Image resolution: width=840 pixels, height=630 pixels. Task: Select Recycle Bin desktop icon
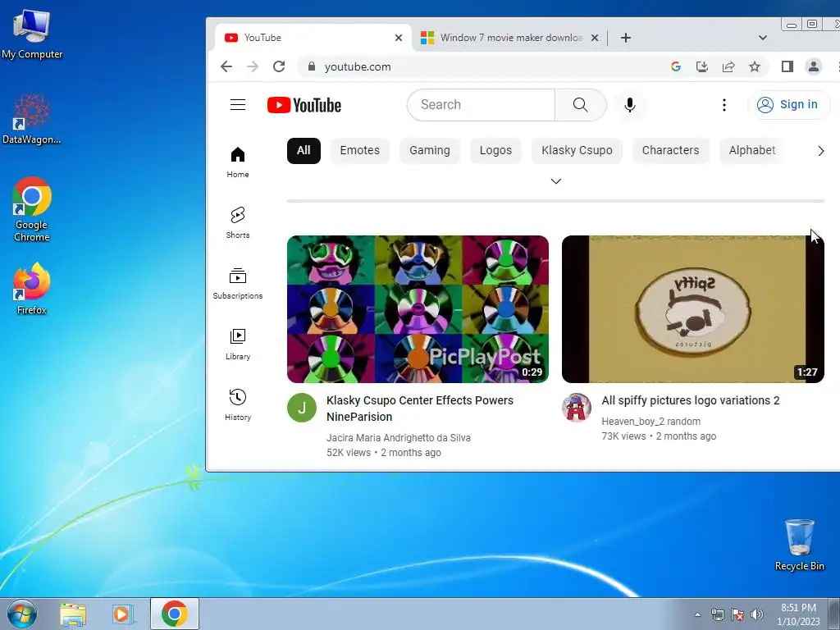click(799, 545)
